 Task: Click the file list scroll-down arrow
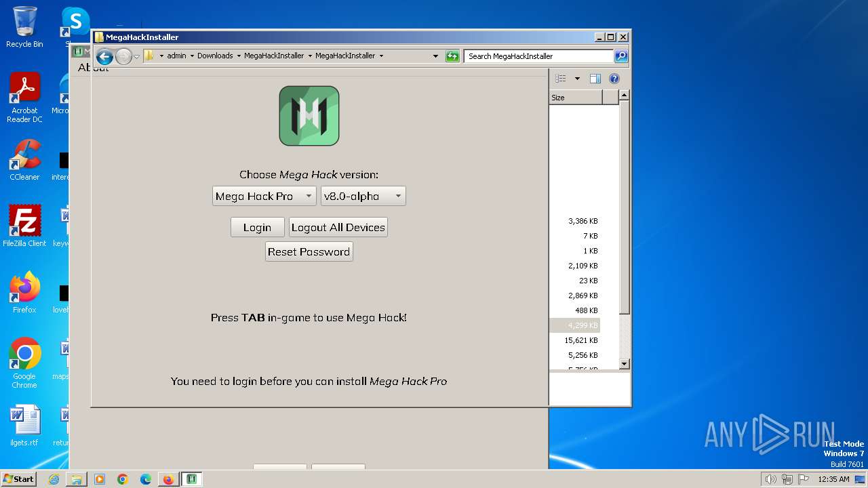(x=625, y=364)
